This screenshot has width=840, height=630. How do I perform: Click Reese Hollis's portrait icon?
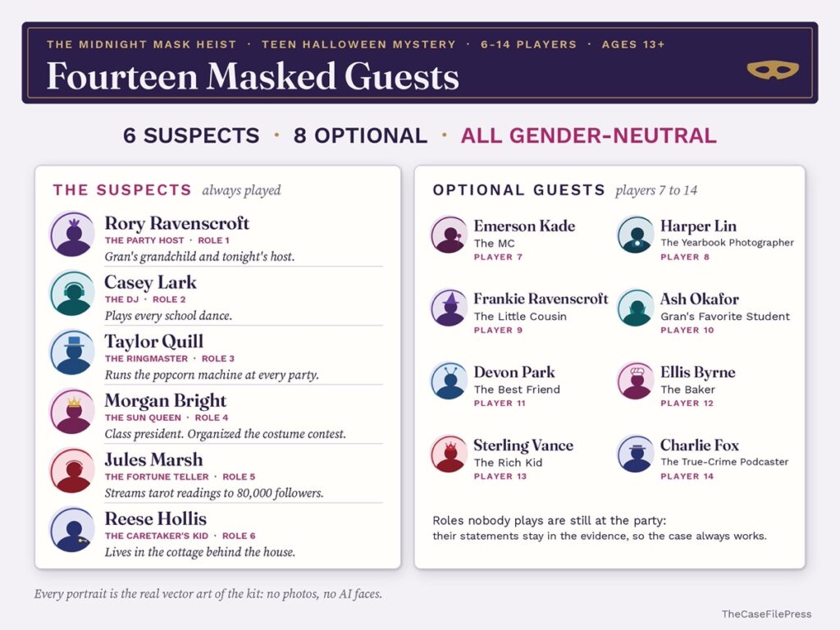tap(72, 529)
